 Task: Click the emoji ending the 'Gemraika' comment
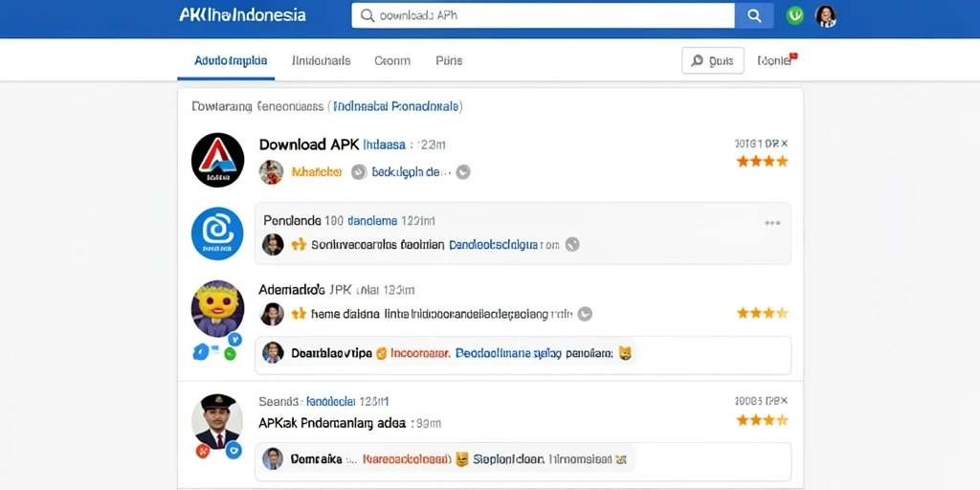[620, 460]
